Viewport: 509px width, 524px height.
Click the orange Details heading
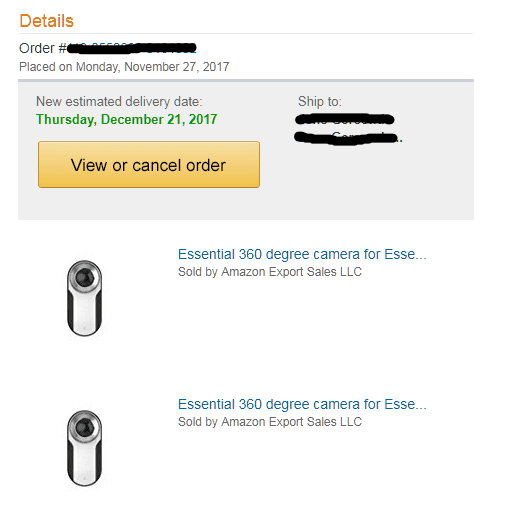click(46, 21)
